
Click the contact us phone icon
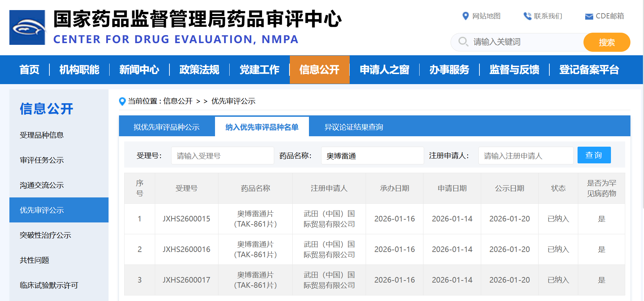527,16
